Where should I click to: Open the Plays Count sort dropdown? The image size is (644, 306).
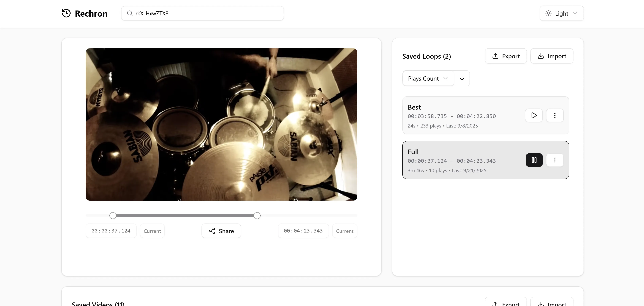428,78
